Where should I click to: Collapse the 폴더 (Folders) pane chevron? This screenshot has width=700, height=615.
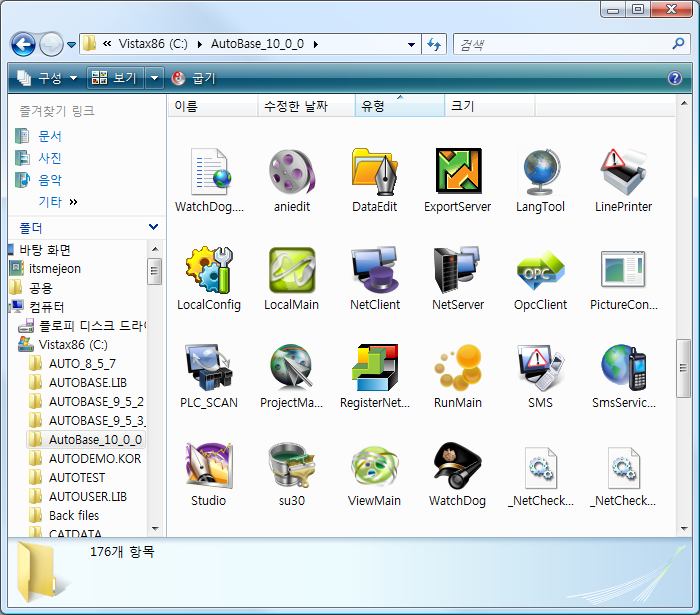pos(153,228)
